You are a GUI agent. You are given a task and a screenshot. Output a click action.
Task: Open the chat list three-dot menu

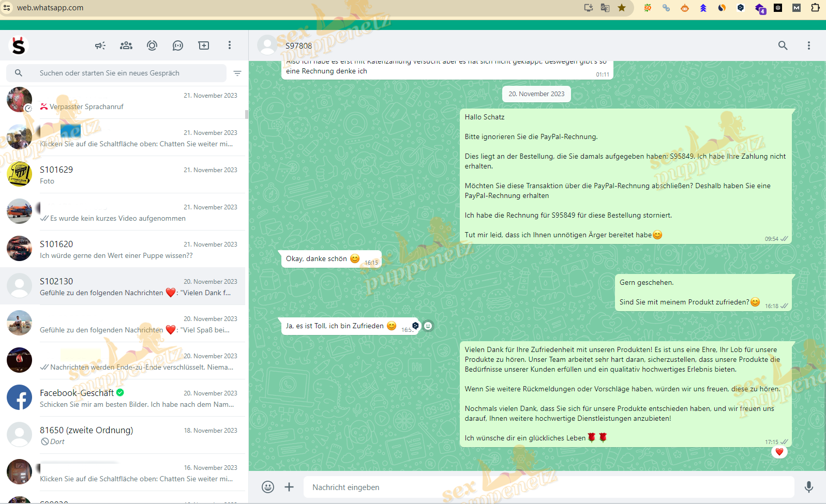(x=230, y=45)
